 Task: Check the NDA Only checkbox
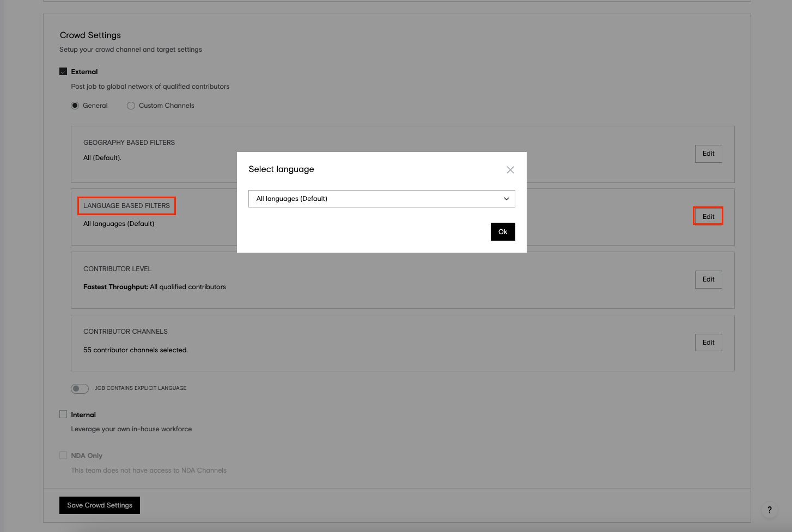click(63, 455)
